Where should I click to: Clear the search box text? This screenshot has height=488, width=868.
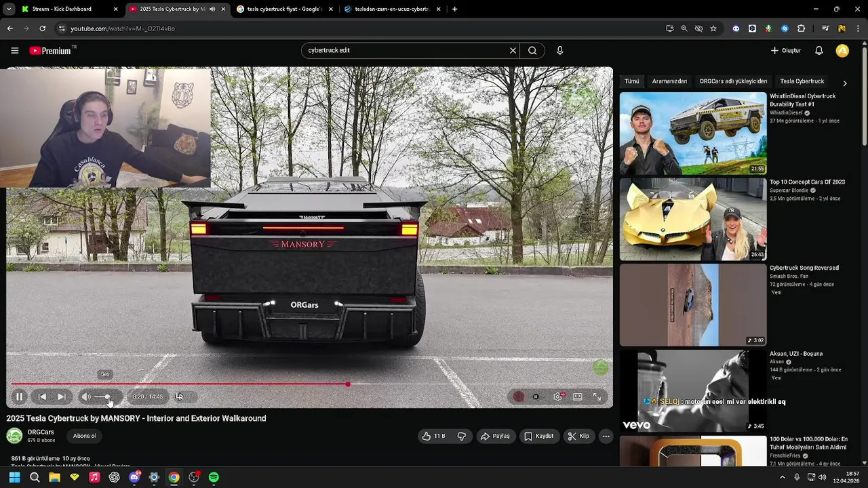tap(513, 50)
